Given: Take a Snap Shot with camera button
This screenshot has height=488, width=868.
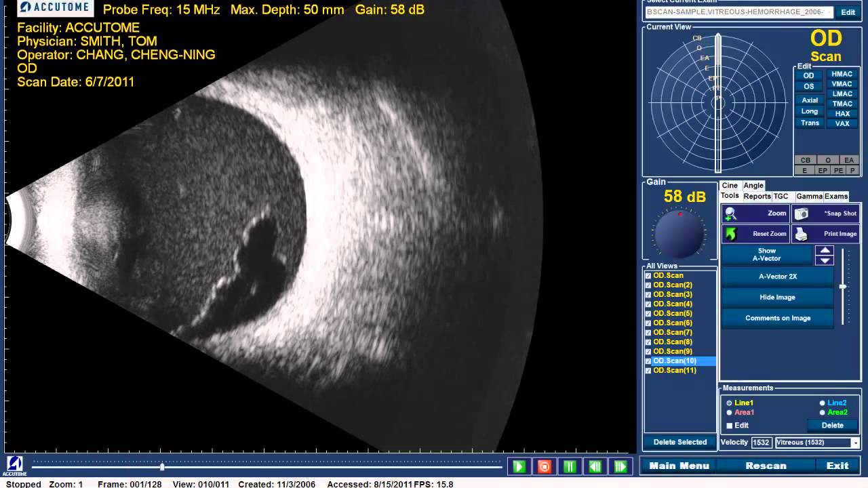Looking at the screenshot, I should 826,213.
